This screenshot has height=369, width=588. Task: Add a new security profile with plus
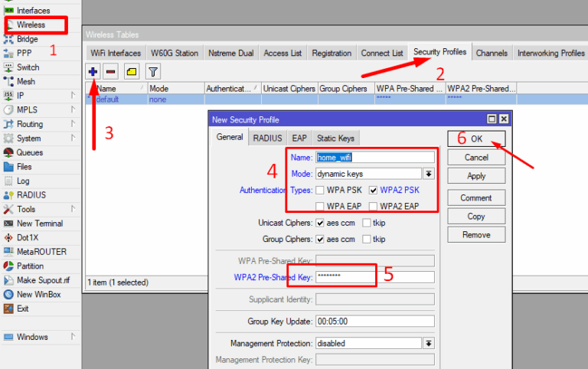93,72
